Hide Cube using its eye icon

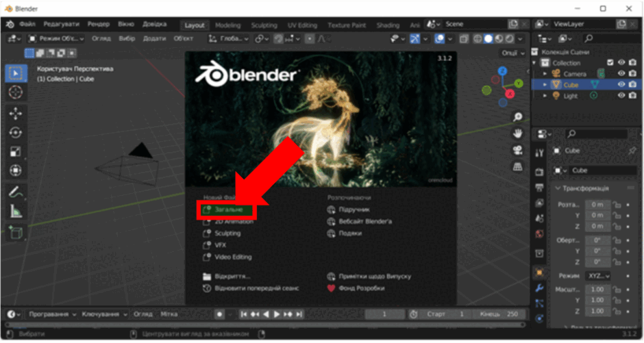click(621, 84)
